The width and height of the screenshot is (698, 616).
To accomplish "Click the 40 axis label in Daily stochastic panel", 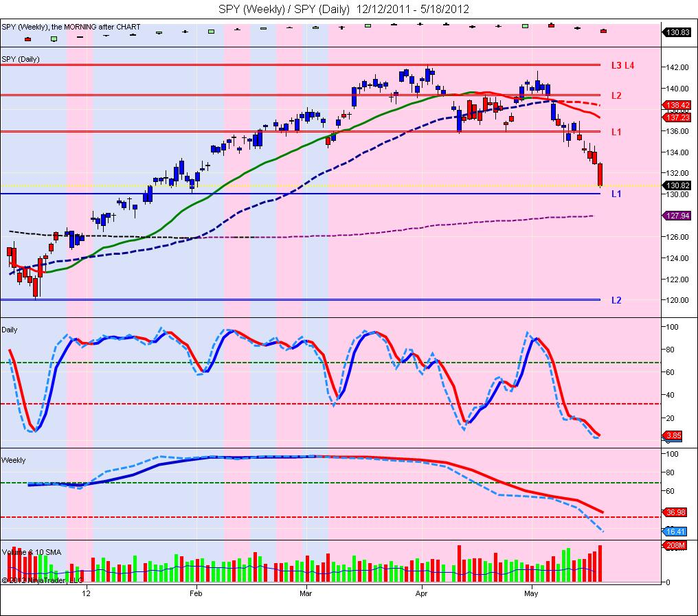I will point(670,395).
